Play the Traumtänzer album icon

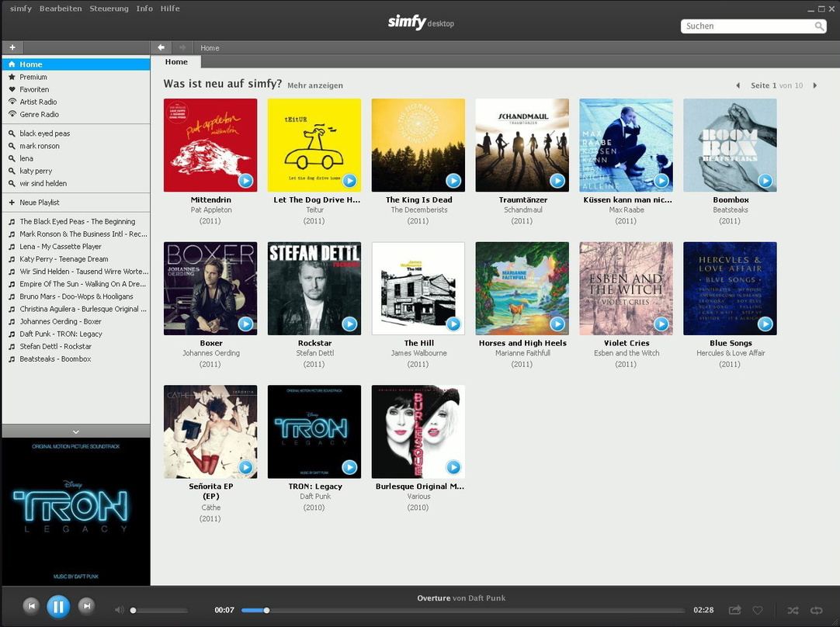pyautogui.click(x=557, y=181)
